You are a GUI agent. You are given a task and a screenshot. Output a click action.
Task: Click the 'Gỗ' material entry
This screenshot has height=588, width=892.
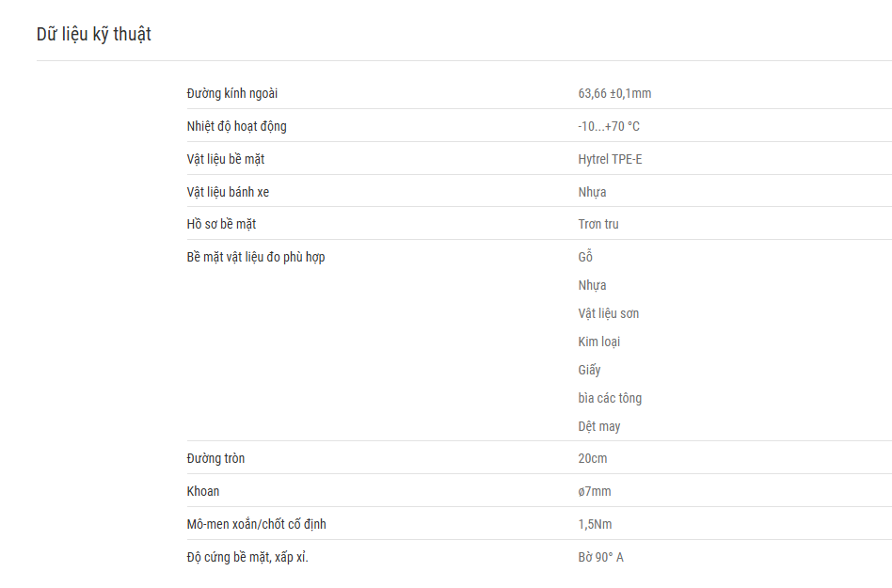point(585,257)
